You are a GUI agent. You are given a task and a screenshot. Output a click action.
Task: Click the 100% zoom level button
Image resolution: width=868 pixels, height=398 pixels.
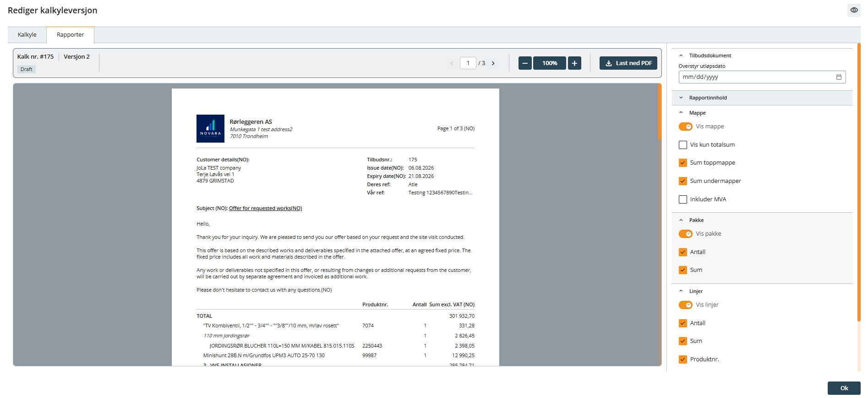click(x=550, y=63)
